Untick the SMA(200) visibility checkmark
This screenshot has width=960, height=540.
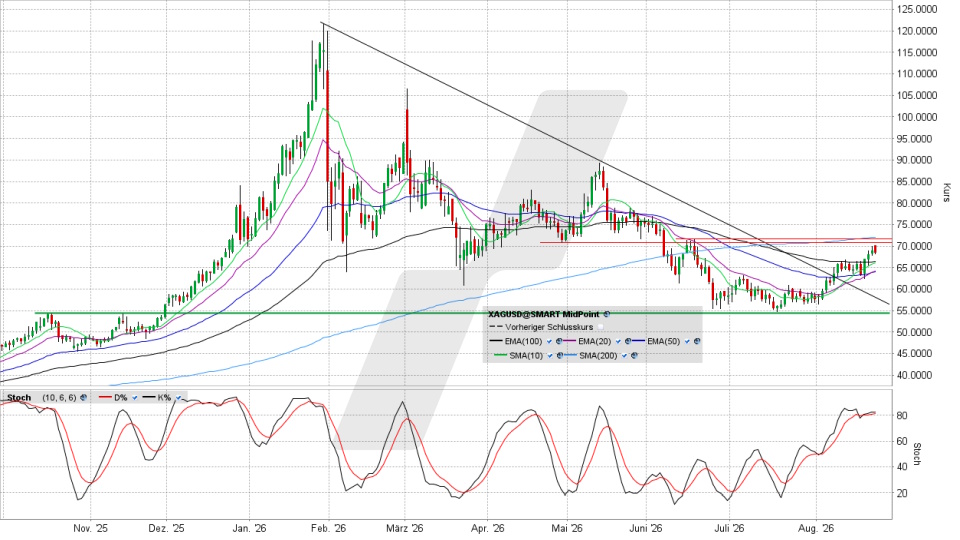[624, 356]
